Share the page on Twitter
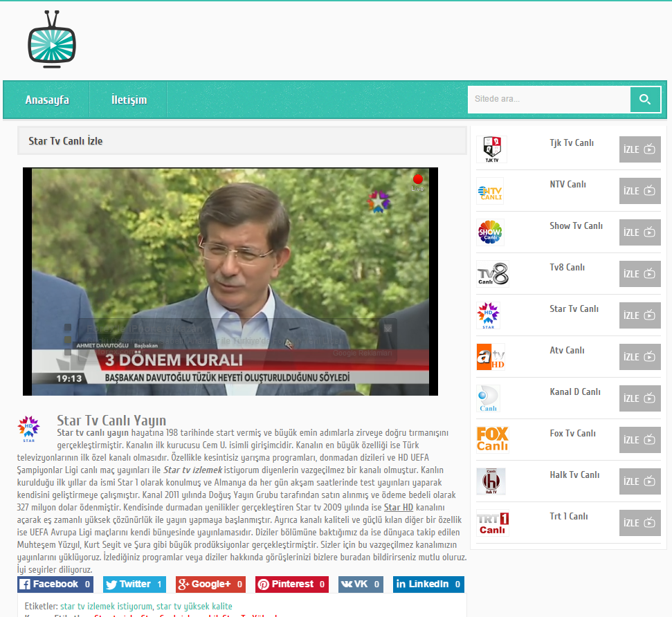The width and height of the screenshot is (672, 617). click(134, 584)
